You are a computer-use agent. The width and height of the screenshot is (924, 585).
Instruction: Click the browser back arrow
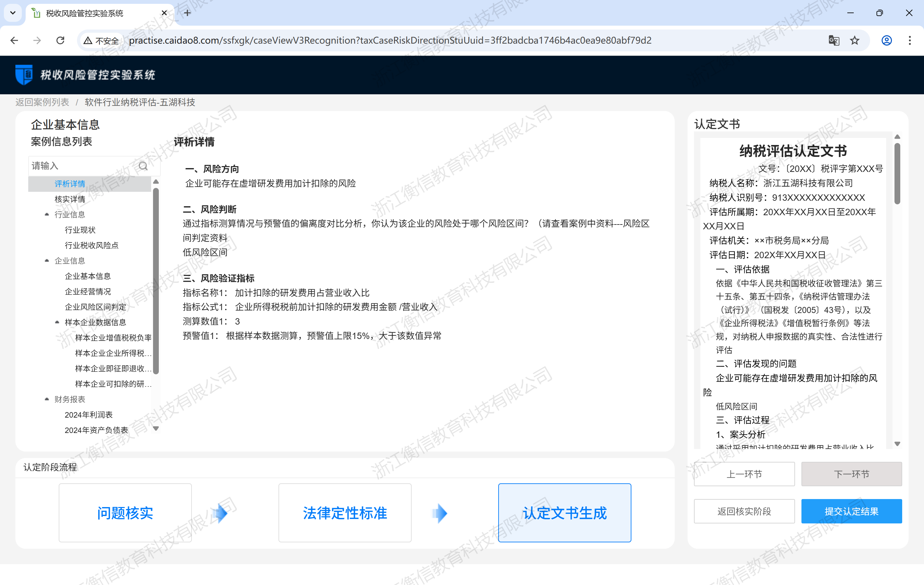tap(14, 40)
